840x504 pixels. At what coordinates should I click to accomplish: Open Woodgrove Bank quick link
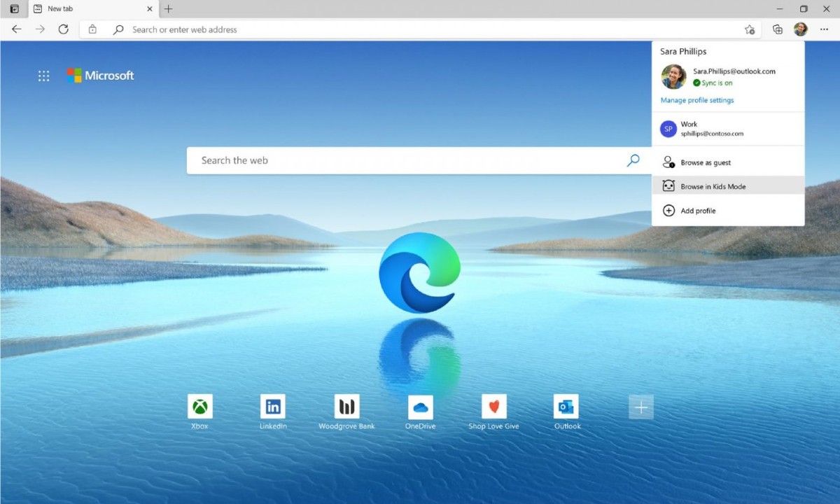[x=346, y=407]
